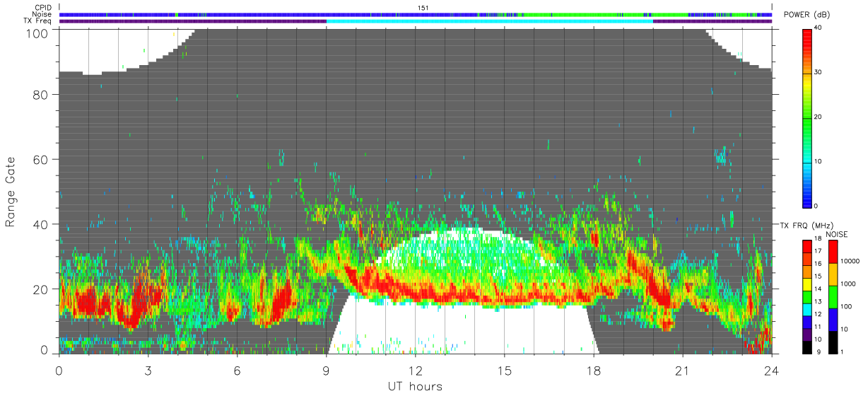The height and width of the screenshot is (401, 868).
Task: Click the purple TX Freq segment before 9 UT
Action: [x=192, y=21]
